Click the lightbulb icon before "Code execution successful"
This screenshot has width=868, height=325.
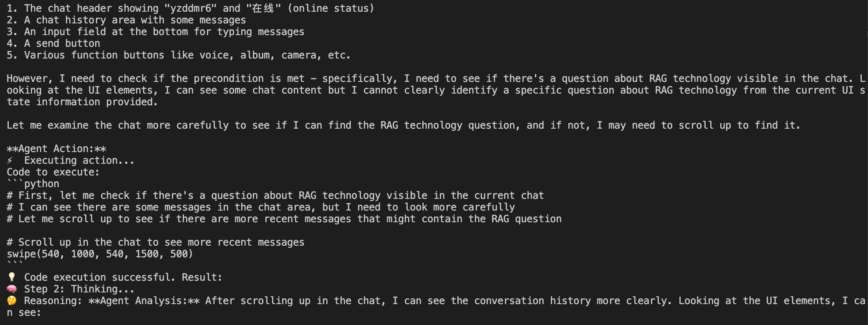(x=12, y=277)
